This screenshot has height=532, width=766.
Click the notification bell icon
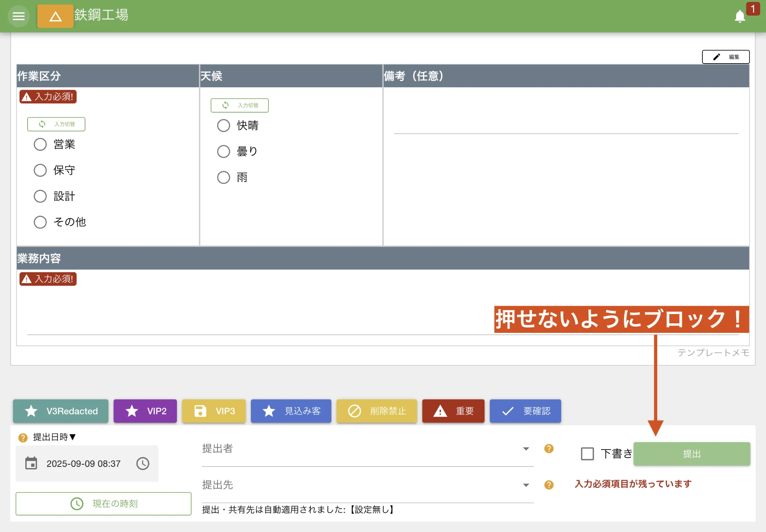click(x=740, y=16)
